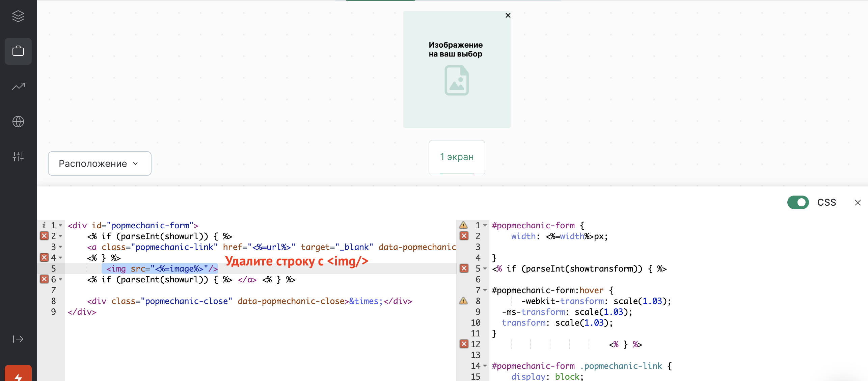This screenshot has width=868, height=381.
Task: Click the closing </div> on line 9
Action: tap(82, 312)
